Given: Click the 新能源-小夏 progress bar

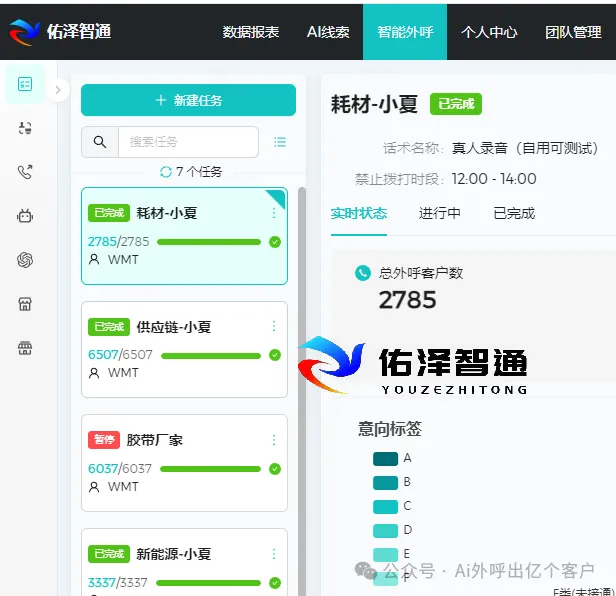Looking at the screenshot, I should [x=208, y=583].
